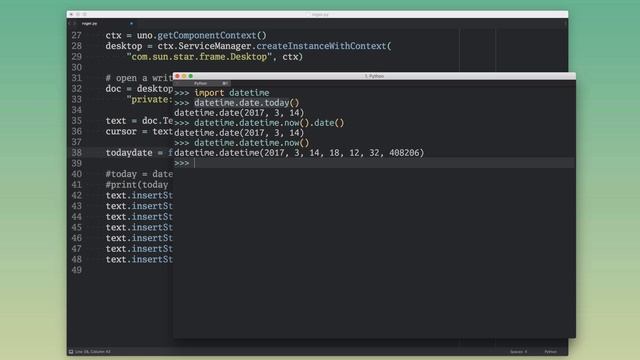Click the "datetime.datetime.now().date()" command line

point(269,123)
